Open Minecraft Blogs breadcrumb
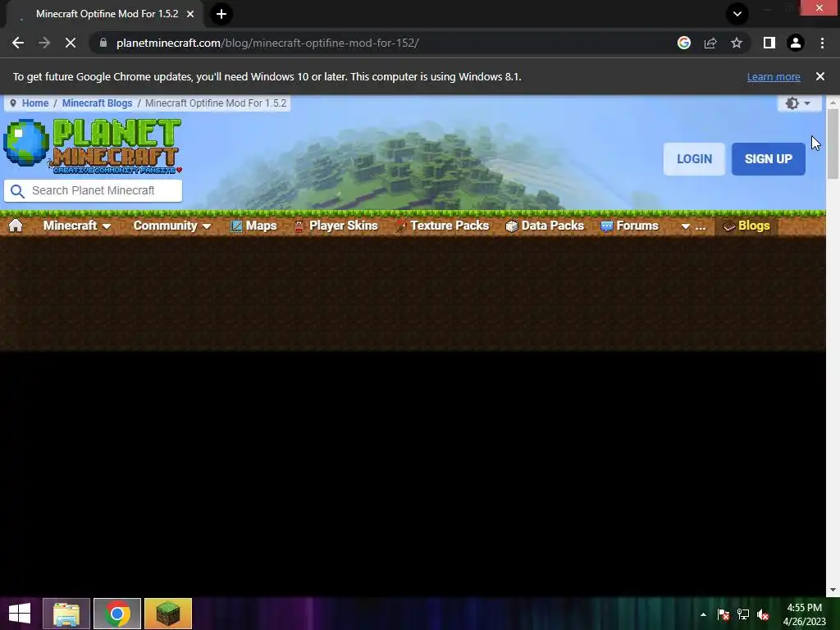Viewport: 840px width, 630px height. tap(97, 103)
